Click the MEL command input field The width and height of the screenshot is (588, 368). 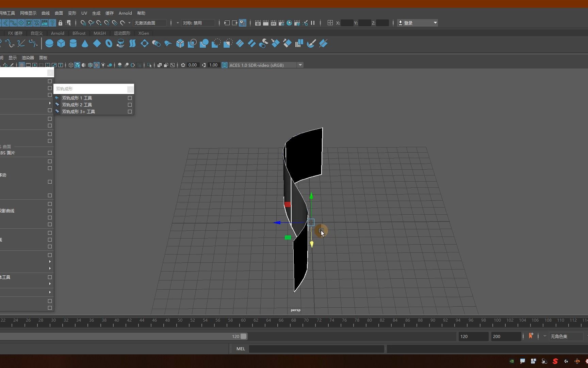pyautogui.click(x=316, y=349)
